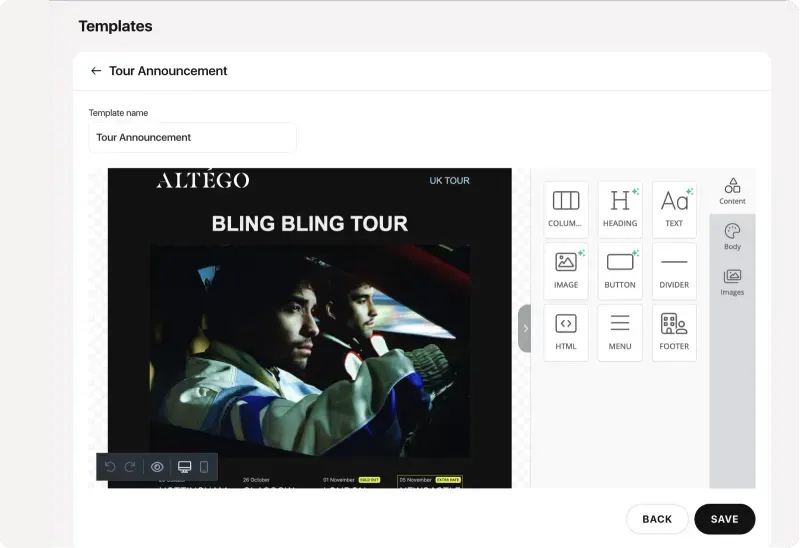Click the Template name input field
Image resolution: width=800 pixels, height=548 pixels.
pos(192,138)
